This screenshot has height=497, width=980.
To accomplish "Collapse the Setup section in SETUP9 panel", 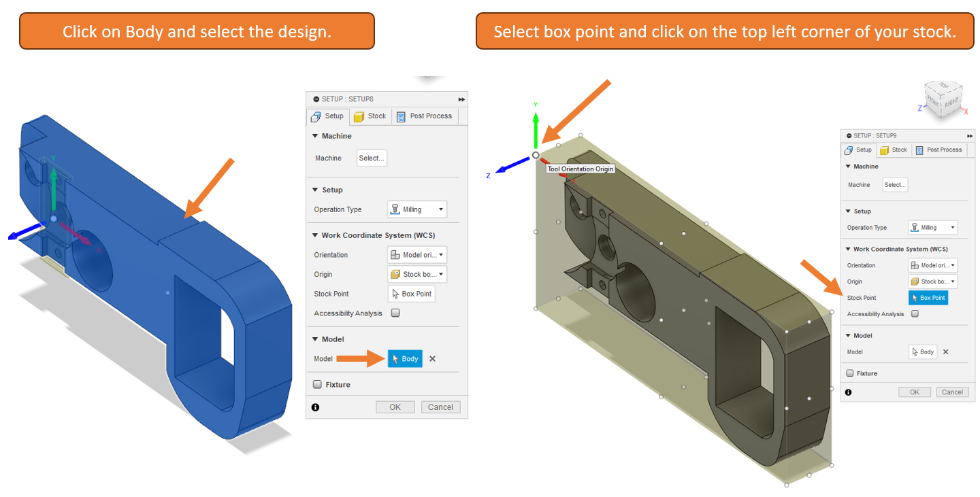I will point(848,211).
